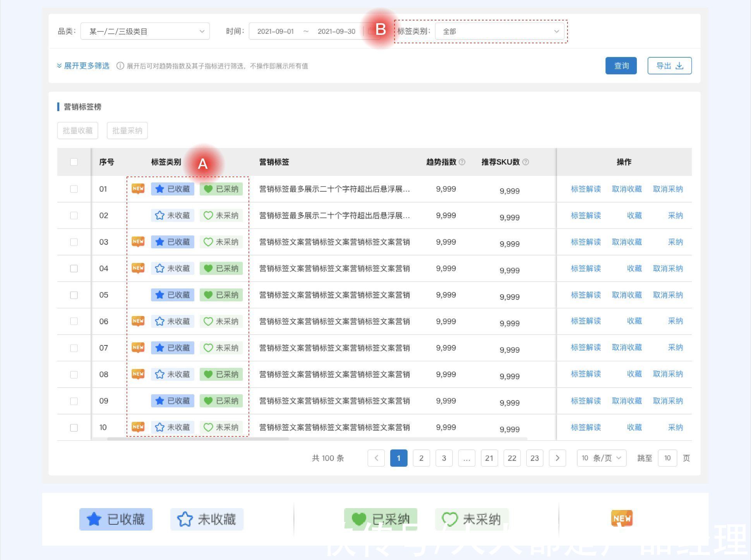Click the 未采纳 heart badge in row 10
This screenshot has height=560, width=751.
[221, 428]
